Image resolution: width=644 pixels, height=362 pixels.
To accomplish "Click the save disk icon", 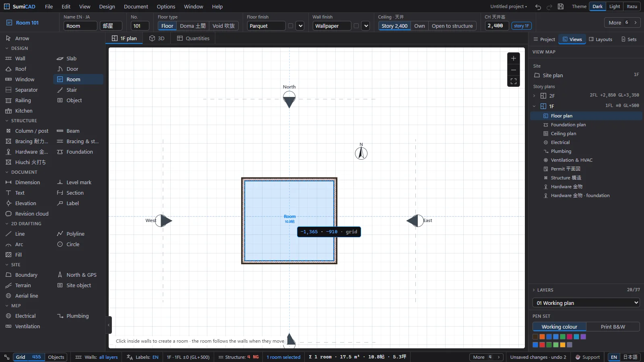I will [561, 7].
